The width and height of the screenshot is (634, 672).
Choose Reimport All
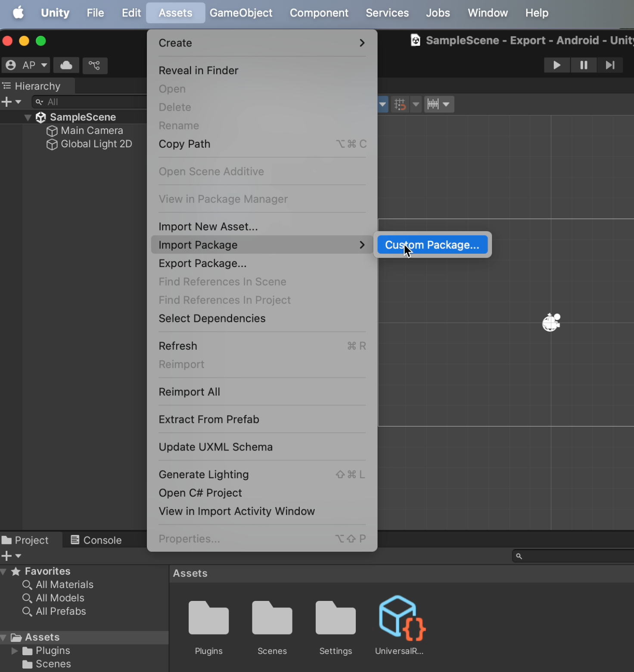pos(262,392)
